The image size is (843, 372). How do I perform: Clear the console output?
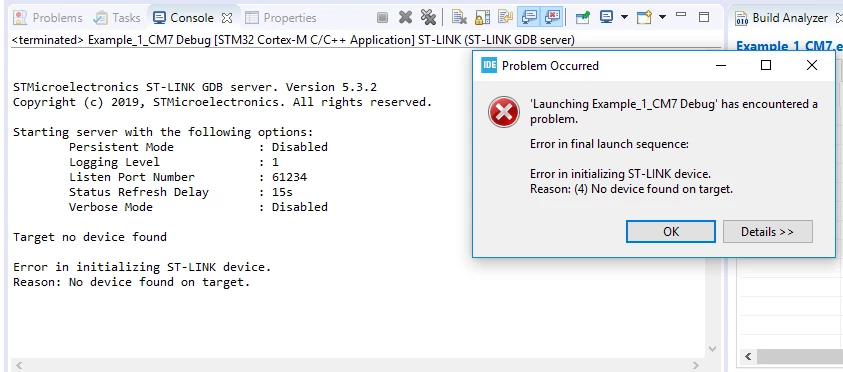point(459,18)
